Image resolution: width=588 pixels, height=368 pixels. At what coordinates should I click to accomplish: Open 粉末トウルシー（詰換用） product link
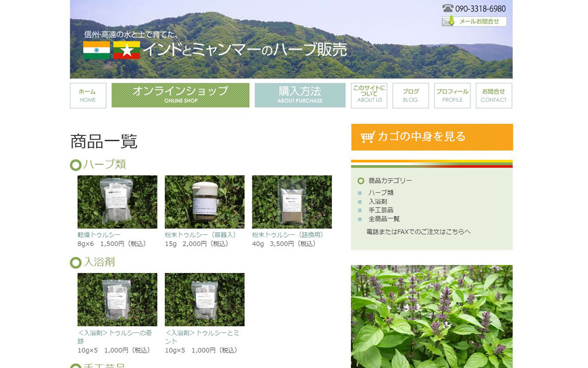click(288, 235)
